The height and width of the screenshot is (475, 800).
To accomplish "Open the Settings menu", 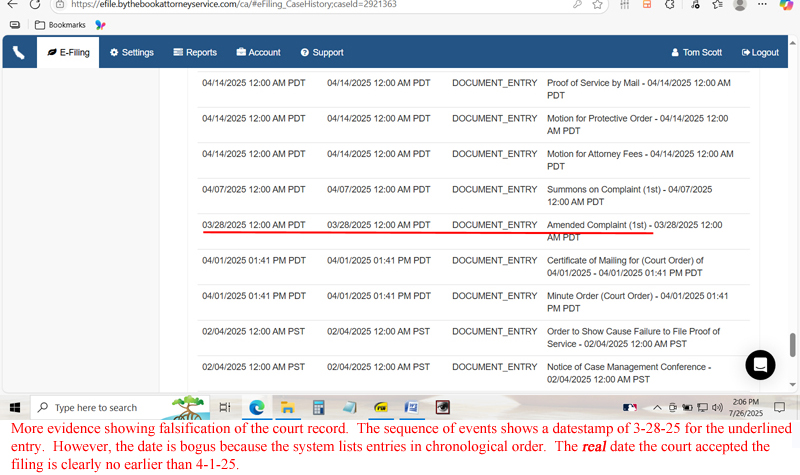I will tap(131, 52).
